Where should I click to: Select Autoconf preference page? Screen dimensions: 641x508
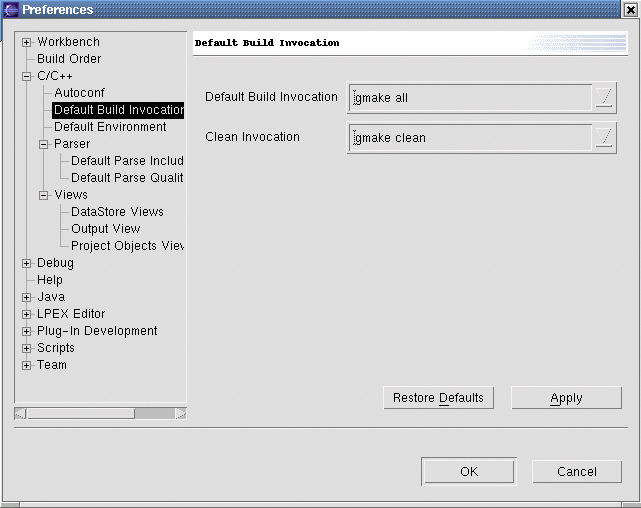click(79, 93)
